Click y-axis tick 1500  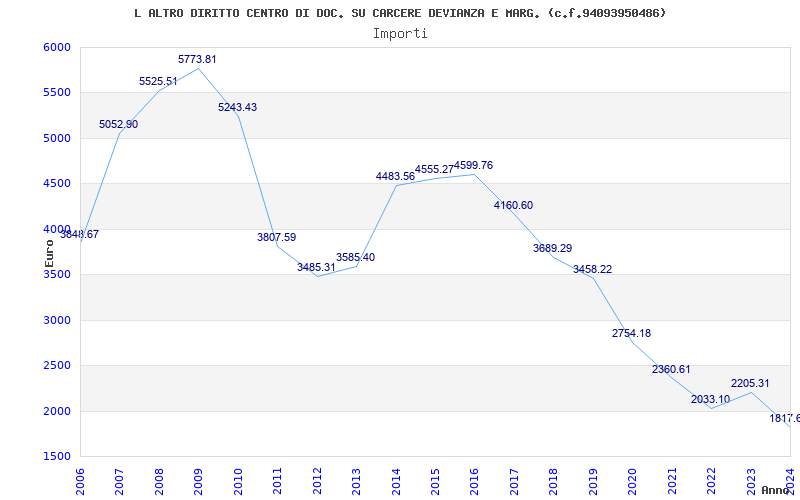pos(56,457)
